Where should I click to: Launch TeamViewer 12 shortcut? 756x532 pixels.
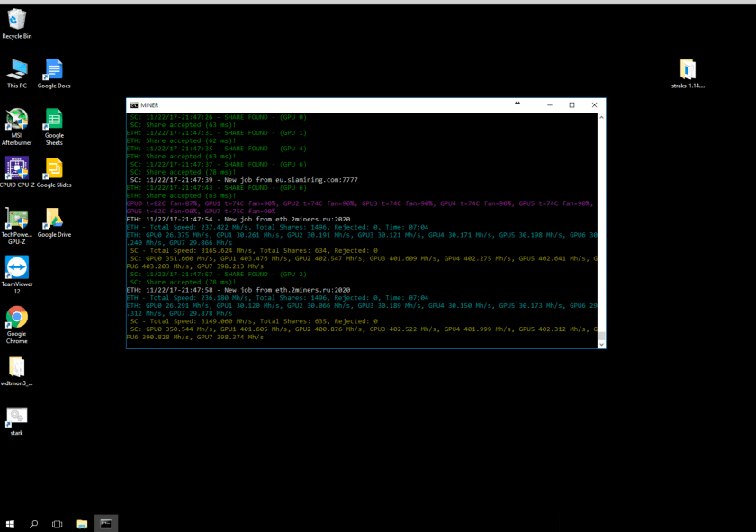click(x=16, y=267)
